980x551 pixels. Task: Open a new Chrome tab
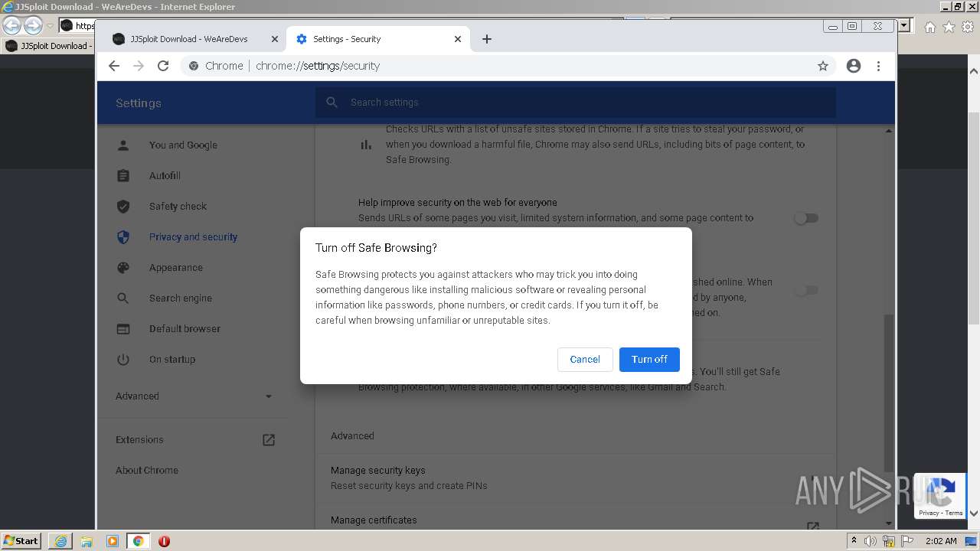tap(487, 39)
